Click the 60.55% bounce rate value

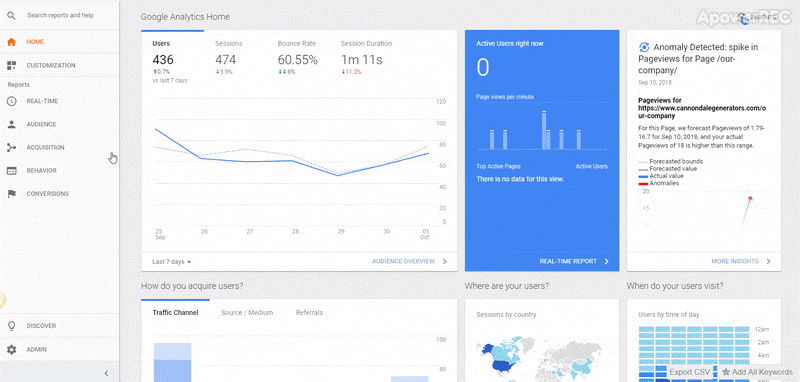click(297, 60)
